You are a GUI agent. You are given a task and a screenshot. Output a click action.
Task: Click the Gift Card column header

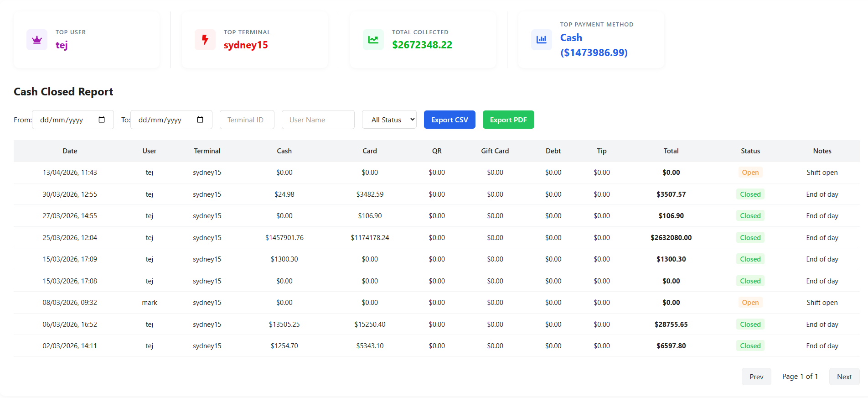495,151
